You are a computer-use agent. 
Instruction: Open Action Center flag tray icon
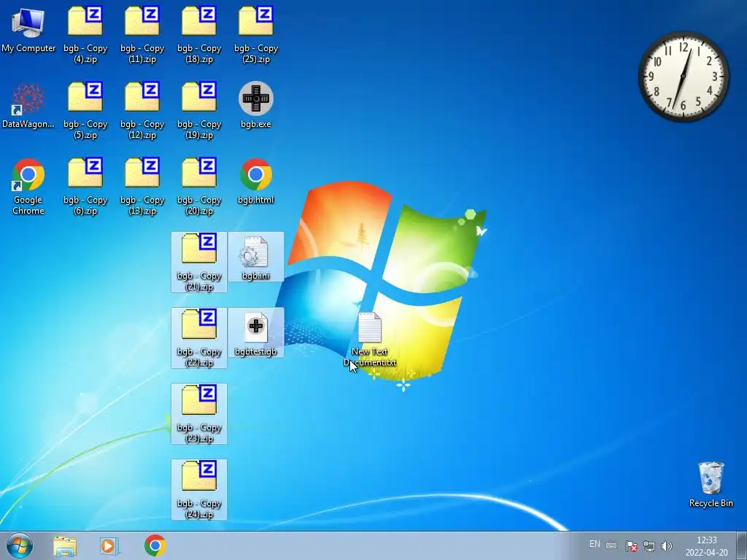click(x=631, y=546)
